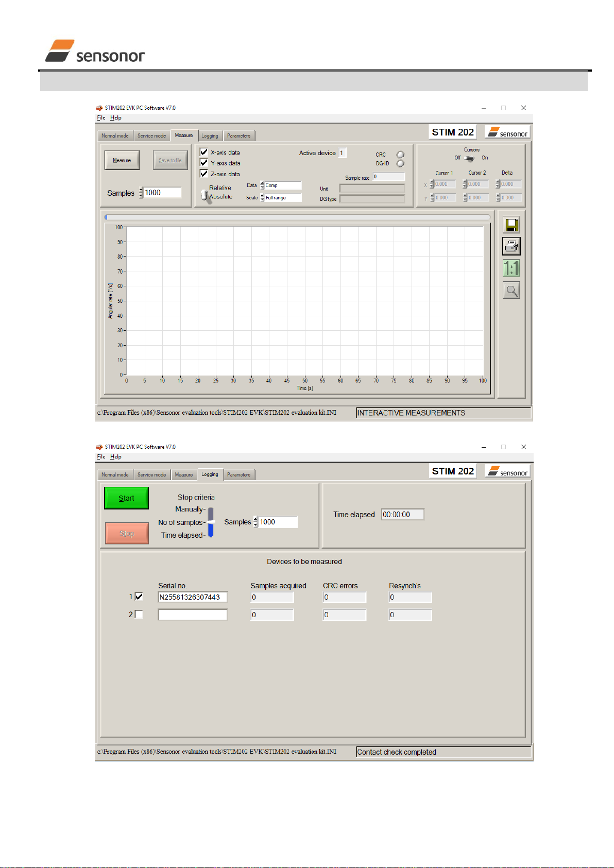Click CRC errors field for device 1
The width and height of the screenshot is (614, 868).
(x=345, y=597)
